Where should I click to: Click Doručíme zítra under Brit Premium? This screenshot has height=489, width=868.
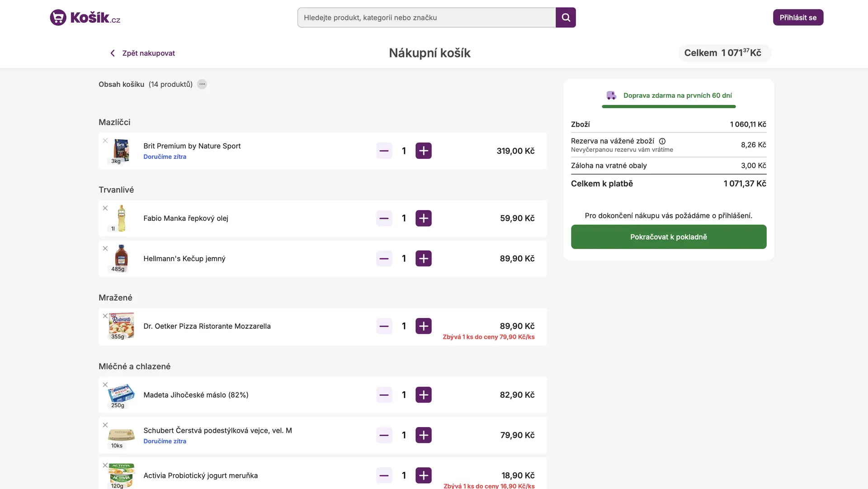pos(165,157)
